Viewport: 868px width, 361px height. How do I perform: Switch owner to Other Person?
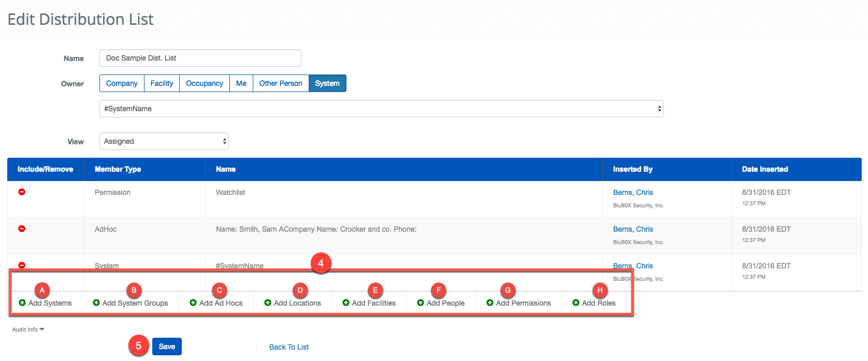(281, 83)
